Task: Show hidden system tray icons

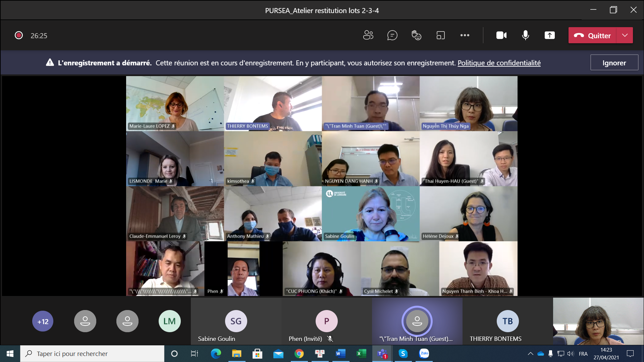Action: click(x=530, y=353)
